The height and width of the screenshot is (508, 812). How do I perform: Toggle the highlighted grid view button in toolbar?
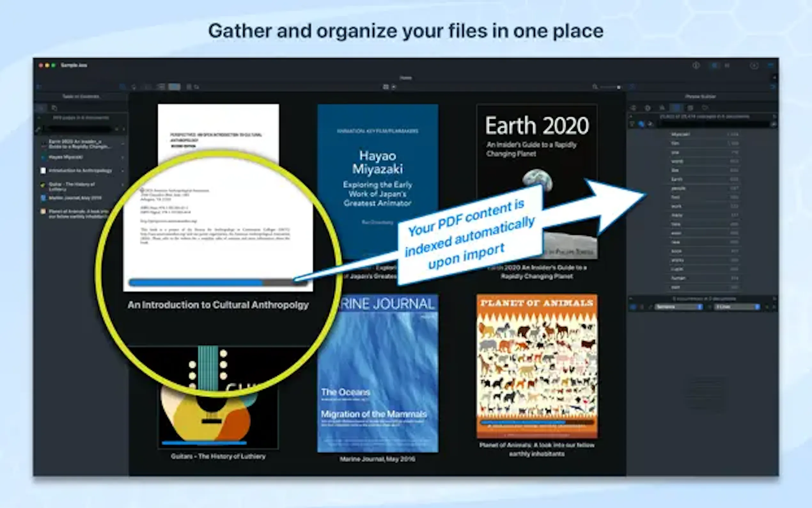pos(174,87)
